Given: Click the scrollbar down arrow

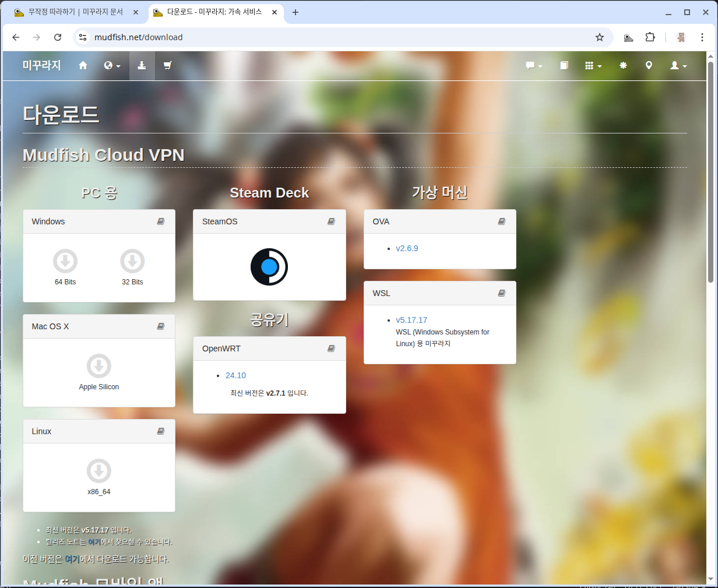Looking at the screenshot, I should [x=710, y=579].
